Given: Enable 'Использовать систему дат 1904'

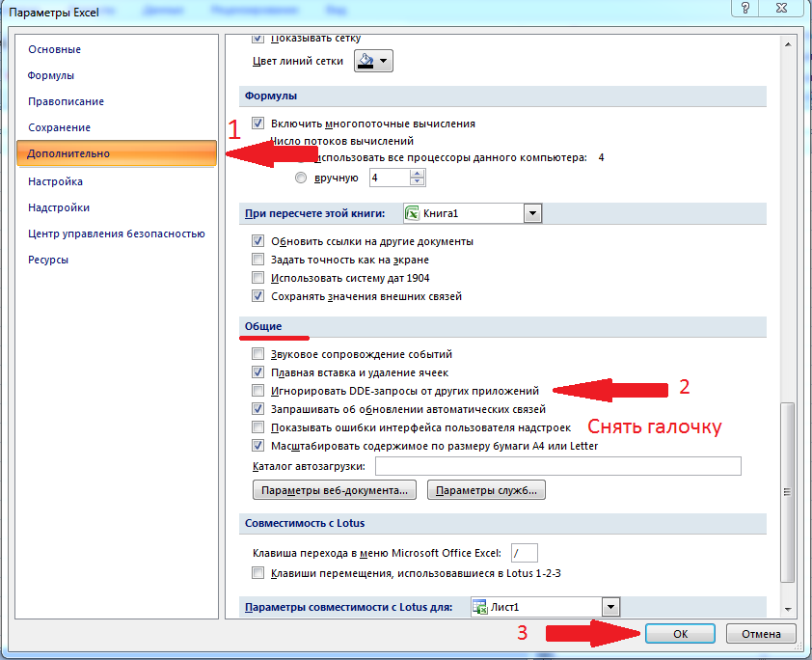Looking at the screenshot, I should click(x=257, y=279).
